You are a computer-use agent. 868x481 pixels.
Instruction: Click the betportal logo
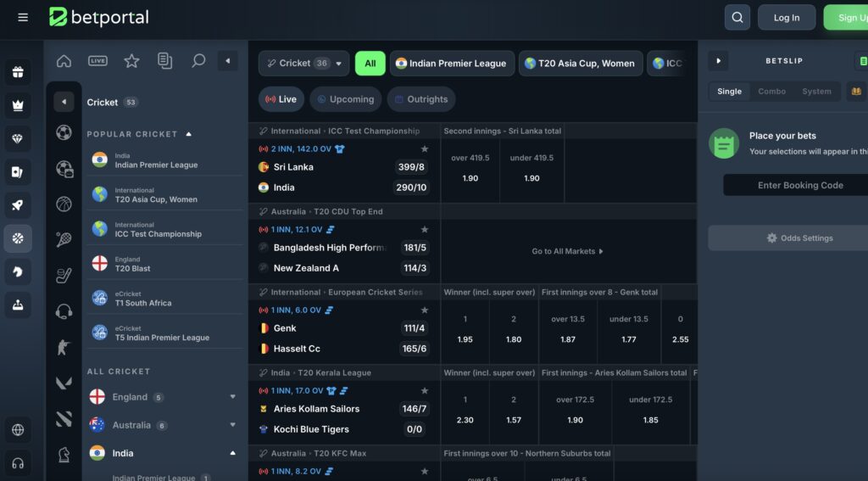pyautogui.click(x=98, y=17)
